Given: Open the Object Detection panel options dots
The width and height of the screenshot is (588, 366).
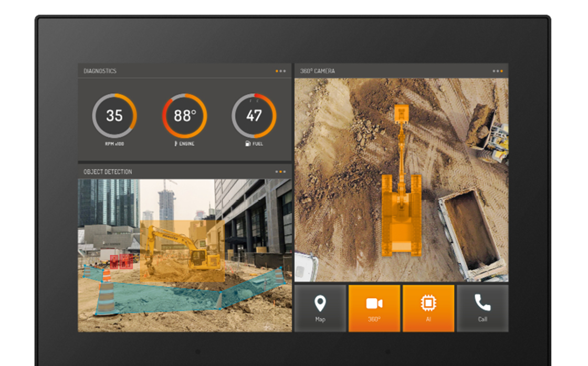Looking at the screenshot, I should click(281, 171).
